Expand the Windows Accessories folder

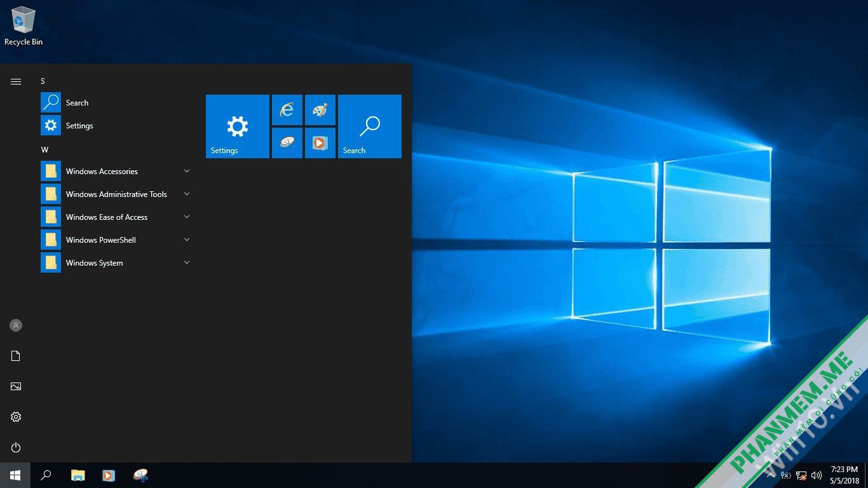[x=116, y=172]
